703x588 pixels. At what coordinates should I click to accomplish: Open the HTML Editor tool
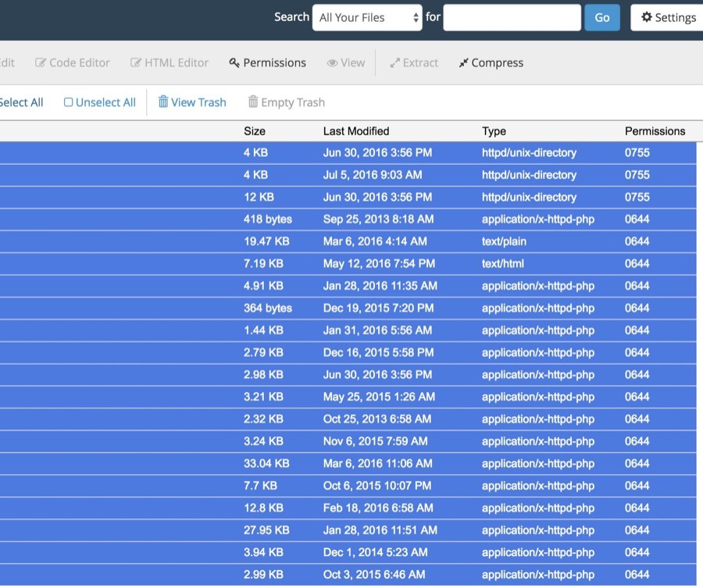(170, 62)
